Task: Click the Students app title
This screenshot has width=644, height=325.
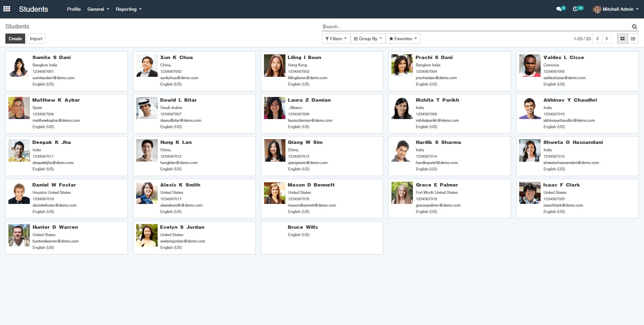Action: (34, 9)
